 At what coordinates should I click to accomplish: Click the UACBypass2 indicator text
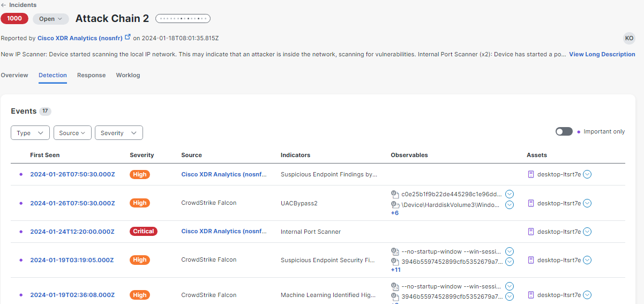(299, 203)
